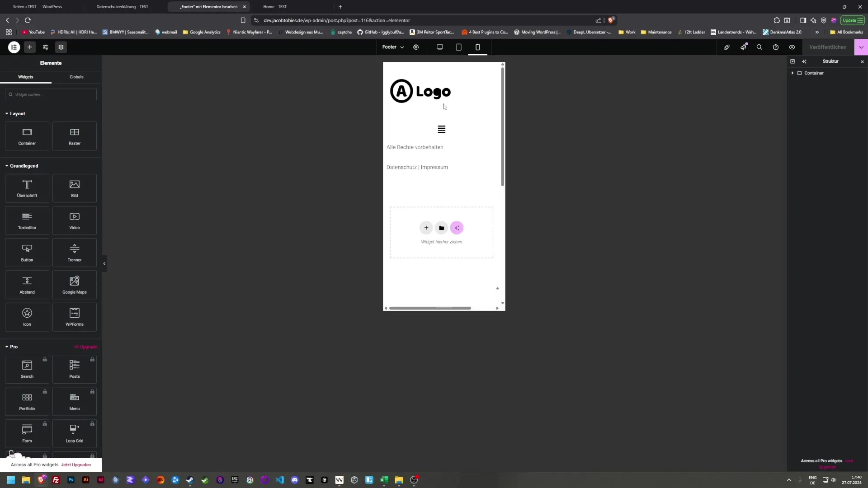Toggle preview changes eye icon
Screen dimensions: 868x488
(792, 47)
